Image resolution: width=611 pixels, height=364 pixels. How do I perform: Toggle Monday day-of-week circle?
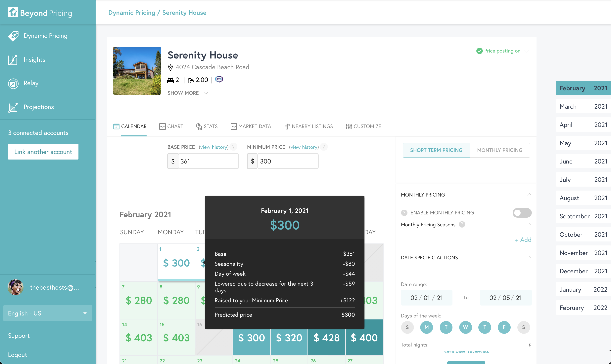point(426,327)
